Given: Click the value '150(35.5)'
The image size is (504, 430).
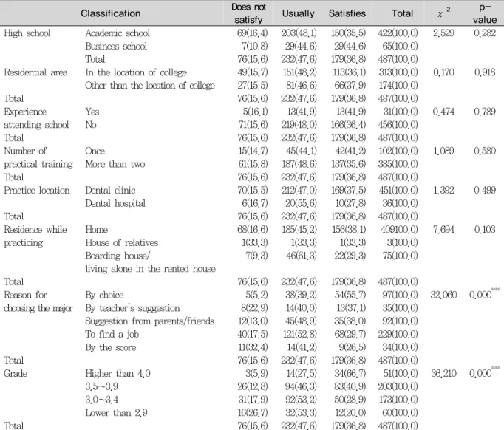Looking at the screenshot, I should (x=348, y=33).
